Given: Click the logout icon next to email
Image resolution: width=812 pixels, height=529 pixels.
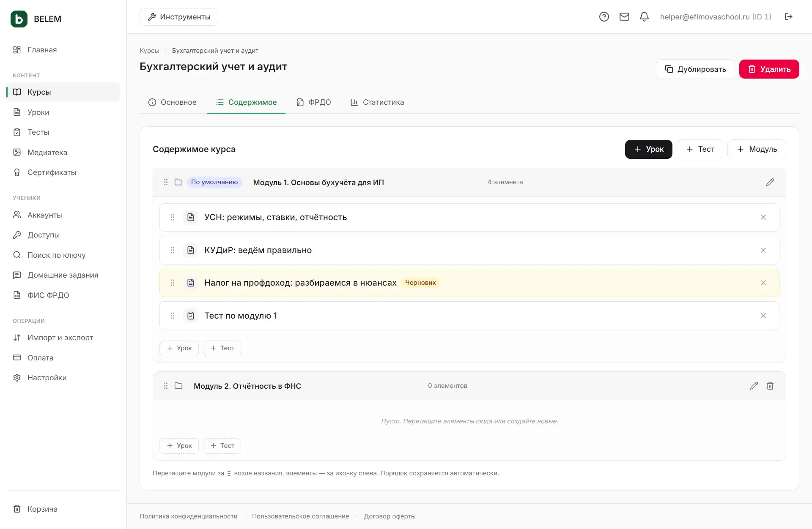Looking at the screenshot, I should tap(788, 16).
